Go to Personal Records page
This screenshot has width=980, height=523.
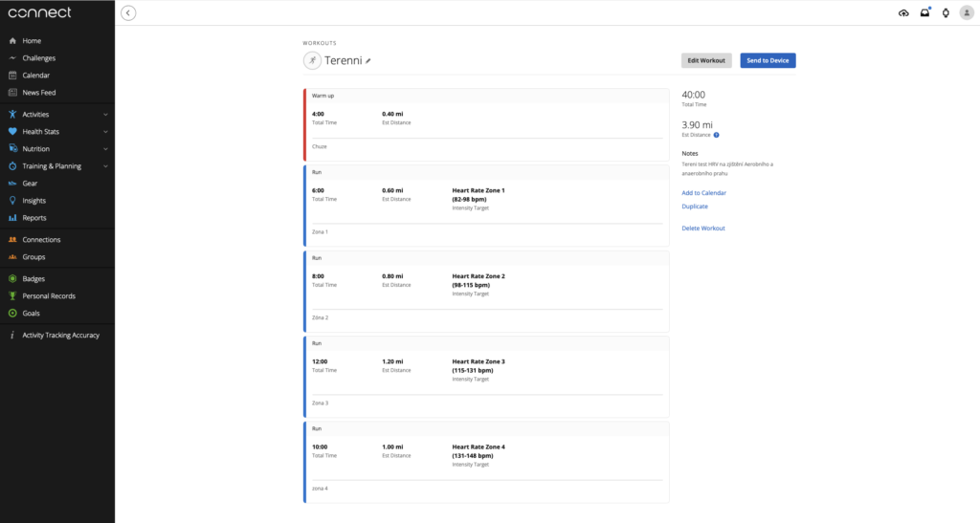coord(49,295)
